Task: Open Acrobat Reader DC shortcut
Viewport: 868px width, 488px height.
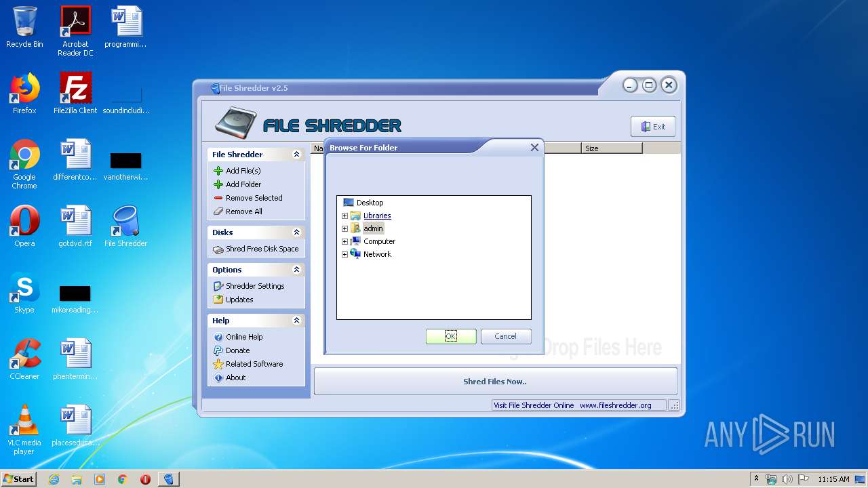Action: coord(75,31)
